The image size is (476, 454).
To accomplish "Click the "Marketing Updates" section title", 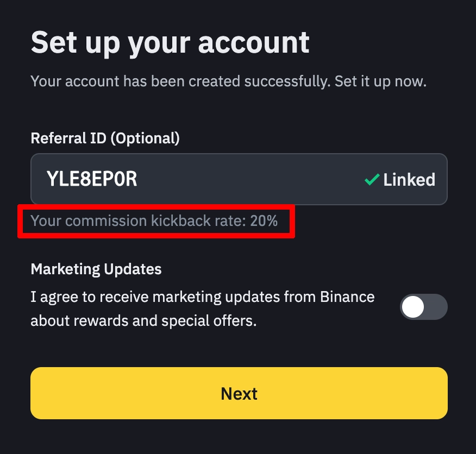I will (96, 269).
